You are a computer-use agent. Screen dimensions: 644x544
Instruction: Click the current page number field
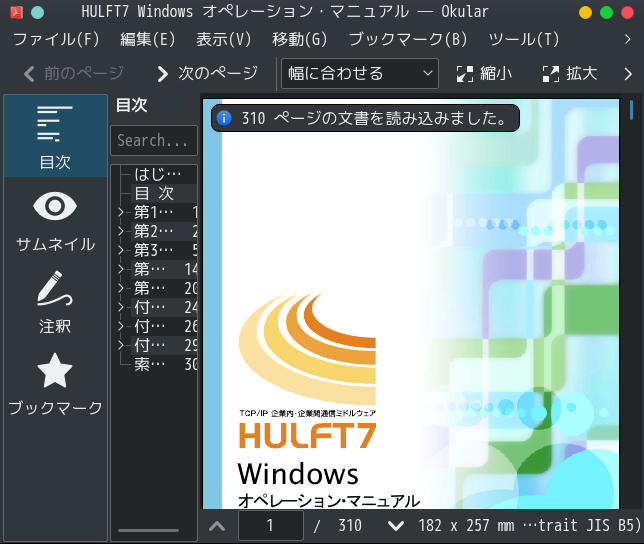tap(271, 526)
